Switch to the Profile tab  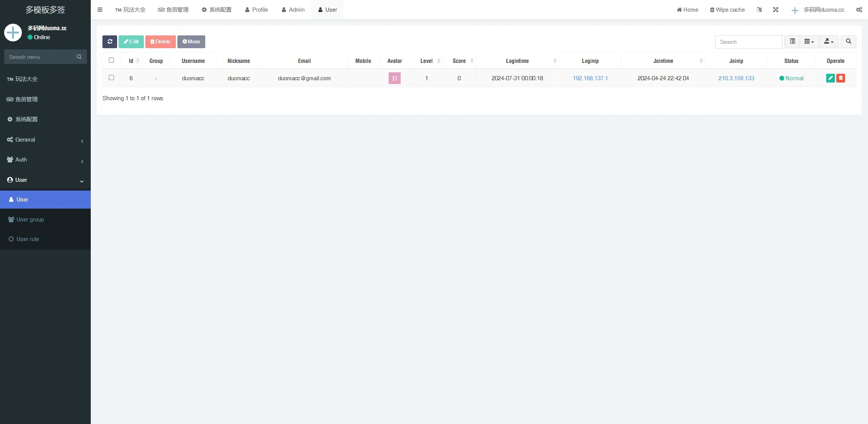(x=256, y=10)
